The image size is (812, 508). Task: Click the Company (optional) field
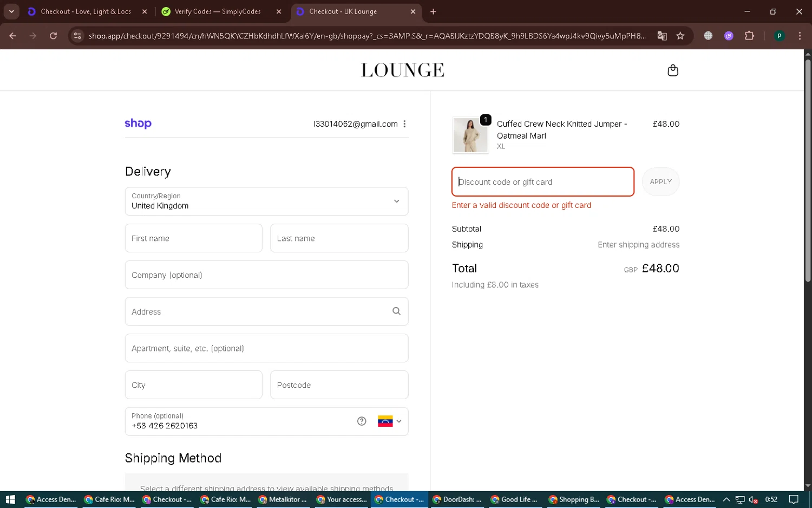(x=266, y=275)
